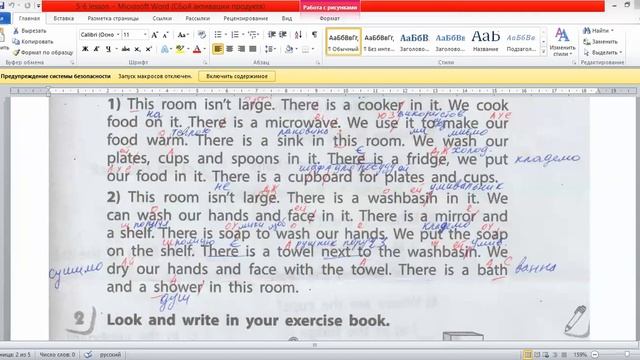640x360 pixels.
Task: Apply strikethrough formatting
Action: [x=125, y=49]
